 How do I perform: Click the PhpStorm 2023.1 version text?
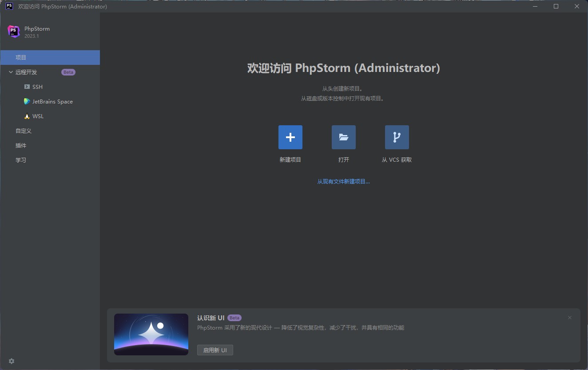tap(32, 36)
